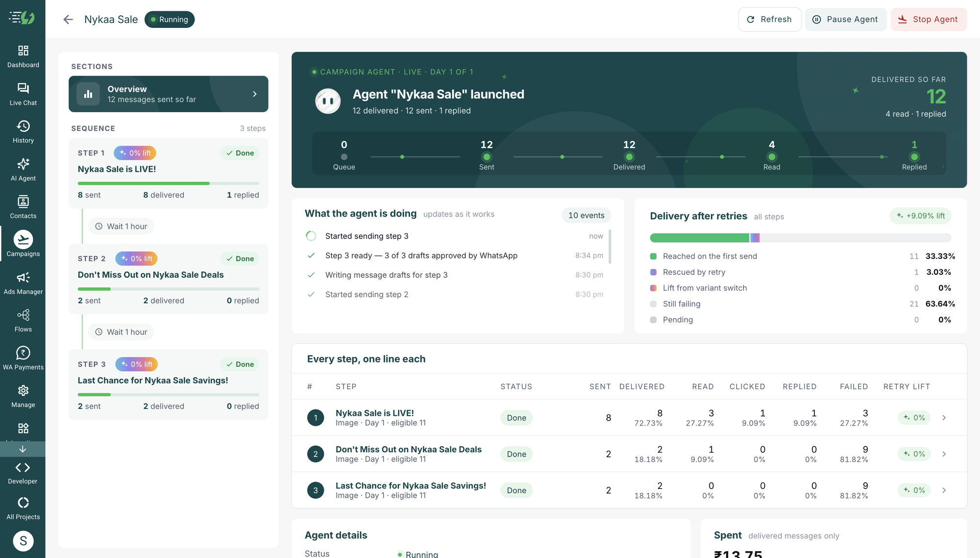Image resolution: width=980 pixels, height=558 pixels.
Task: Open 'Last Chance for Nykaa Sale Savings!' table link
Action: click(x=411, y=485)
